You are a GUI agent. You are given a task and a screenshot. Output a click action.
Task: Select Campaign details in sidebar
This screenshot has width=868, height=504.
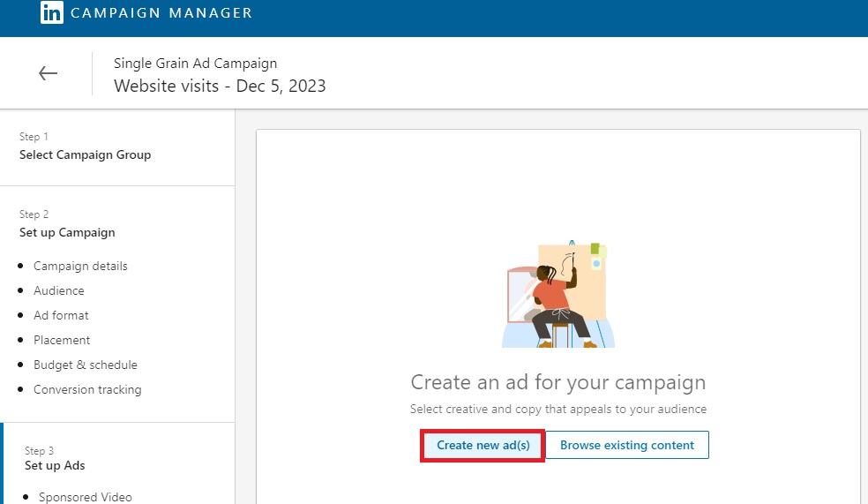pyautogui.click(x=80, y=266)
